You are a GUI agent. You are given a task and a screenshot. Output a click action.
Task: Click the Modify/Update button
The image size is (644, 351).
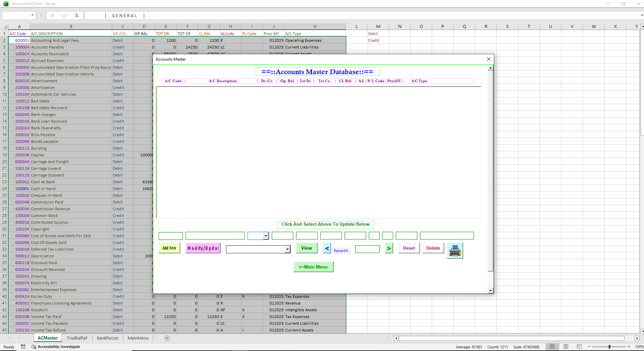click(203, 248)
